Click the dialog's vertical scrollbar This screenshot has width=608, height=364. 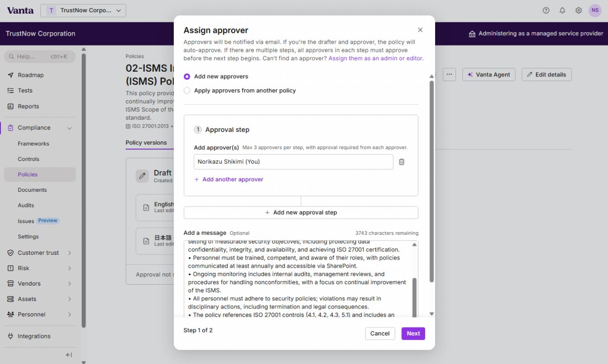(432, 181)
